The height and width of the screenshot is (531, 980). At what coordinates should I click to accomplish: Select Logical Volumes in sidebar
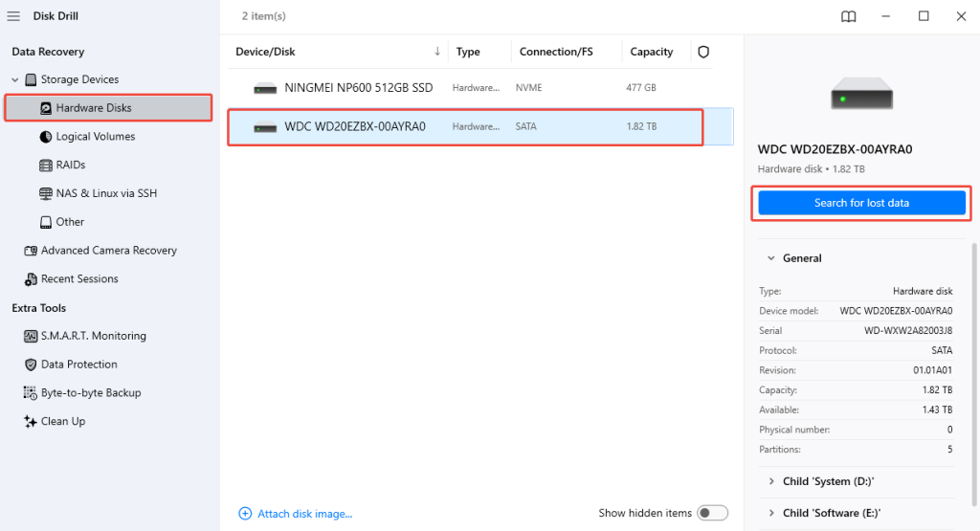click(x=95, y=137)
